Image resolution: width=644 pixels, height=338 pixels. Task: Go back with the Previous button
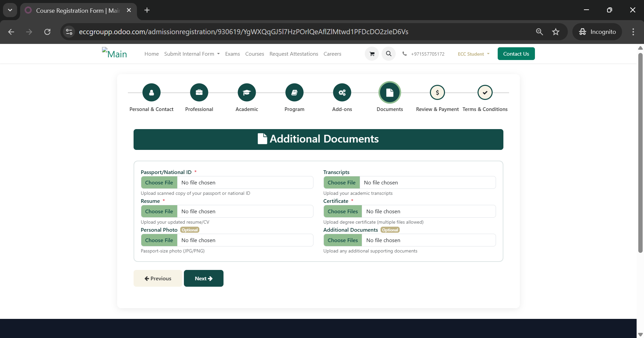click(x=158, y=278)
